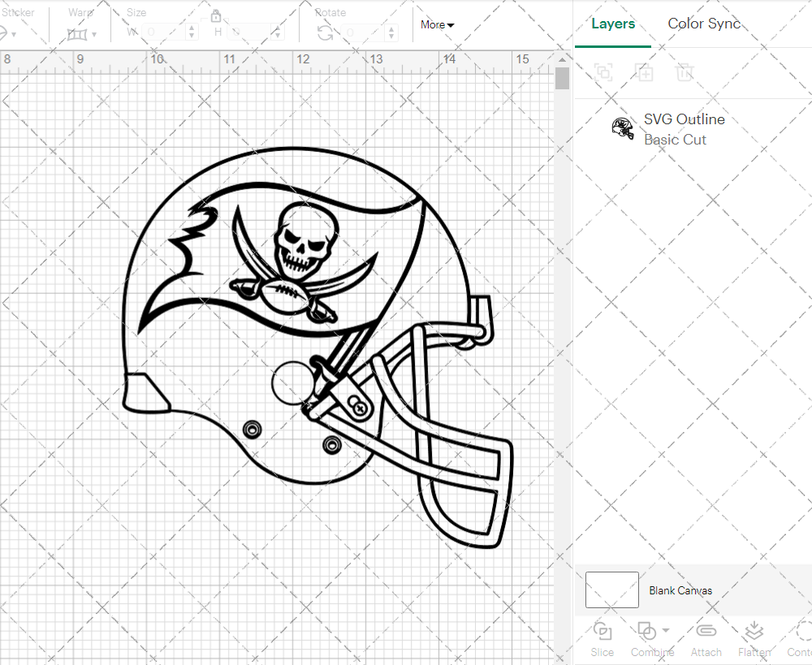Screen dimensions: 812x665
Task: Expand the Combine dropdown arrow
Action: (x=666, y=630)
